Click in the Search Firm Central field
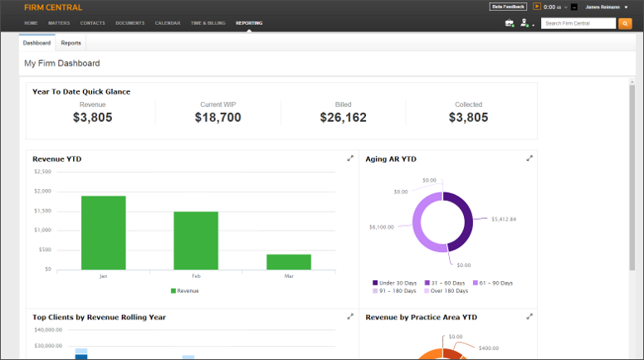This screenshot has width=644, height=360. click(x=578, y=23)
